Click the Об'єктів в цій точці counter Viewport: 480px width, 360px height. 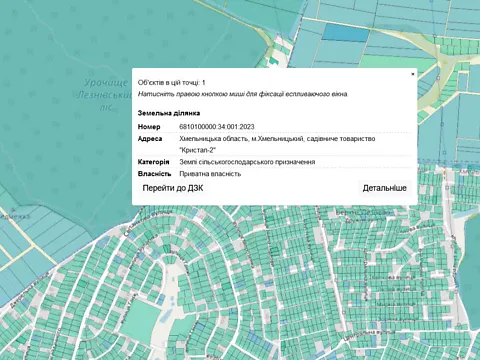tap(171, 82)
